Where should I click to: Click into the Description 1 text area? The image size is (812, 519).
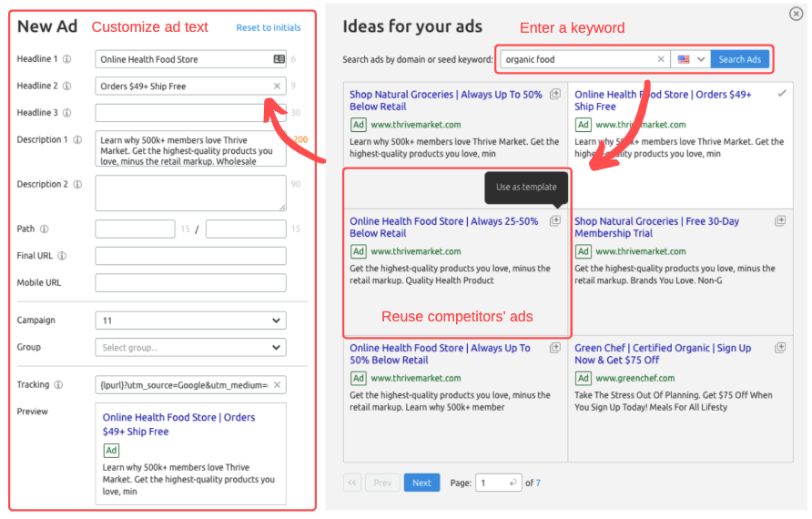click(x=190, y=148)
